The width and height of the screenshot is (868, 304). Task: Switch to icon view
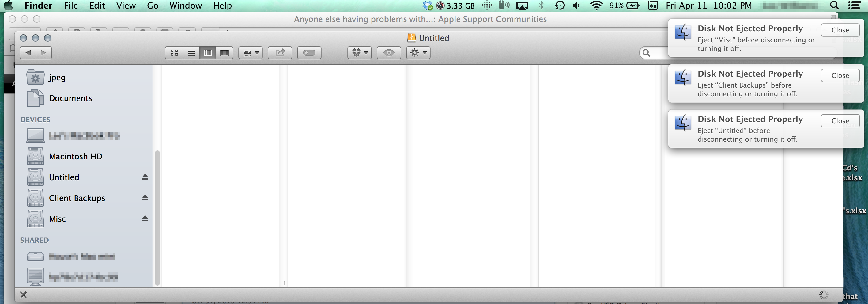click(x=174, y=53)
